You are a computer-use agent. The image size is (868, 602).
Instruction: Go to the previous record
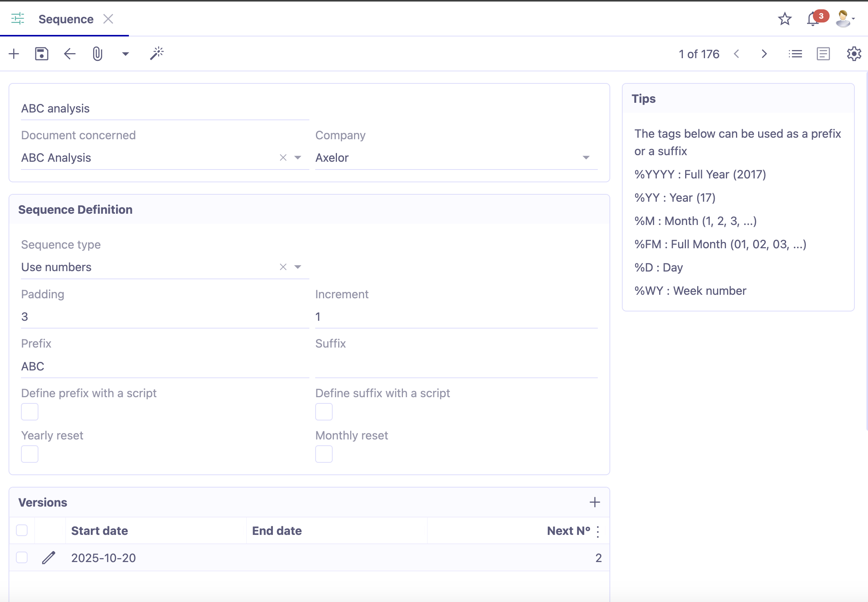736,54
